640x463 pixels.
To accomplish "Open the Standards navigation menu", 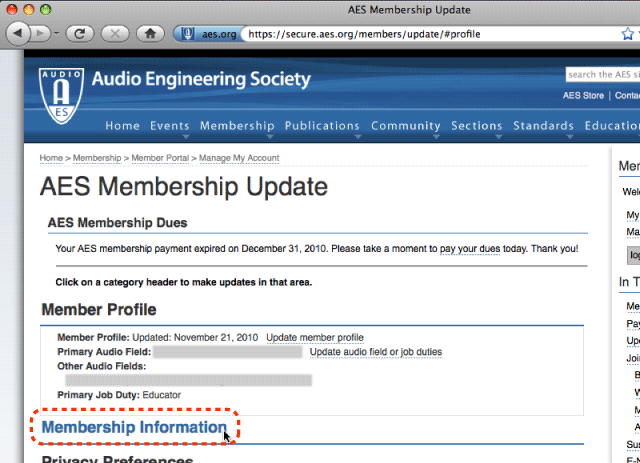I will [x=543, y=126].
